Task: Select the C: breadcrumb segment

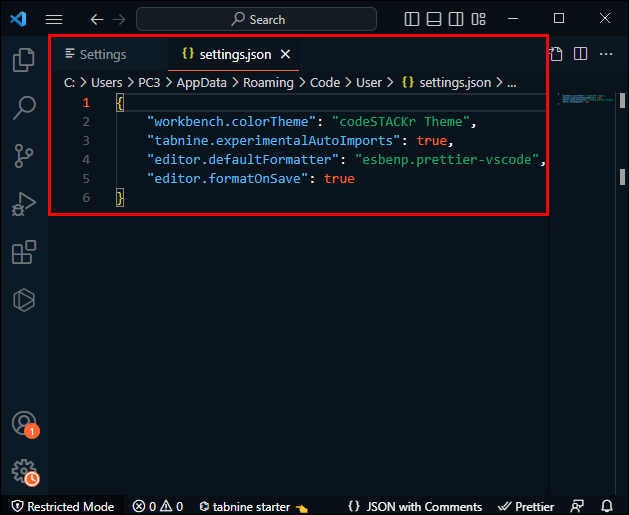Action: (69, 83)
